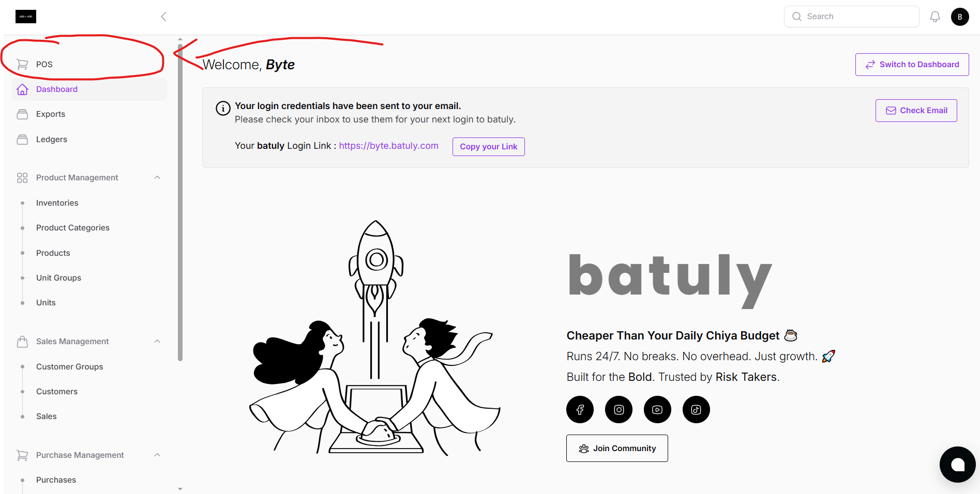Image resolution: width=980 pixels, height=494 pixels.
Task: Collapse the Product Management section
Action: tap(157, 177)
